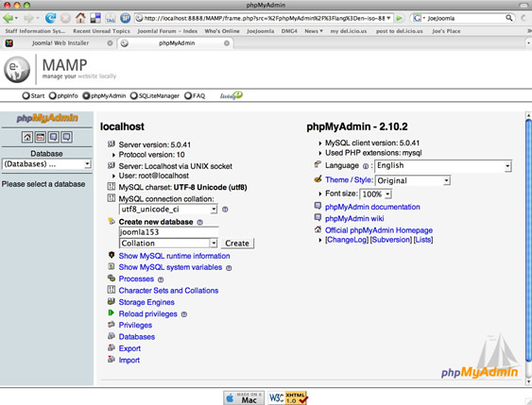Screen dimensions: 532x405
Task: Select the phpMyAdmin radio button
Action: coord(86,96)
